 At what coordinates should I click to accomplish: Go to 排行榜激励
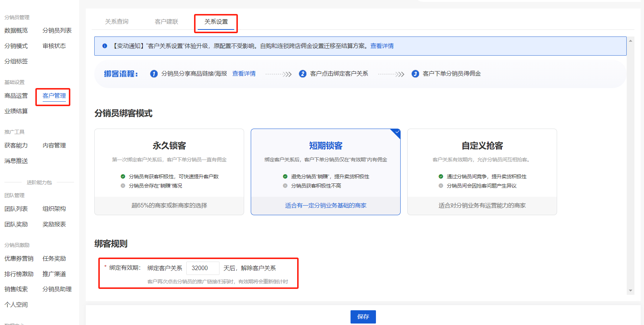pos(19,274)
